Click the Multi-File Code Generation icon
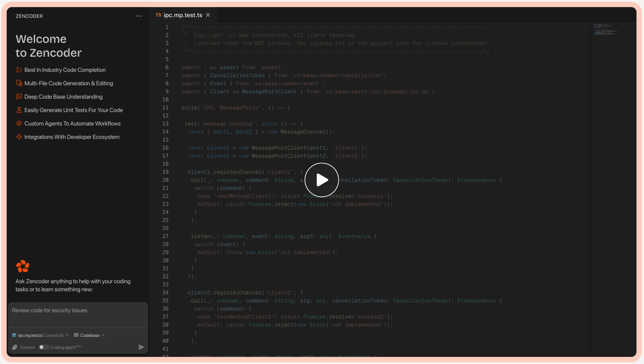 point(19,83)
